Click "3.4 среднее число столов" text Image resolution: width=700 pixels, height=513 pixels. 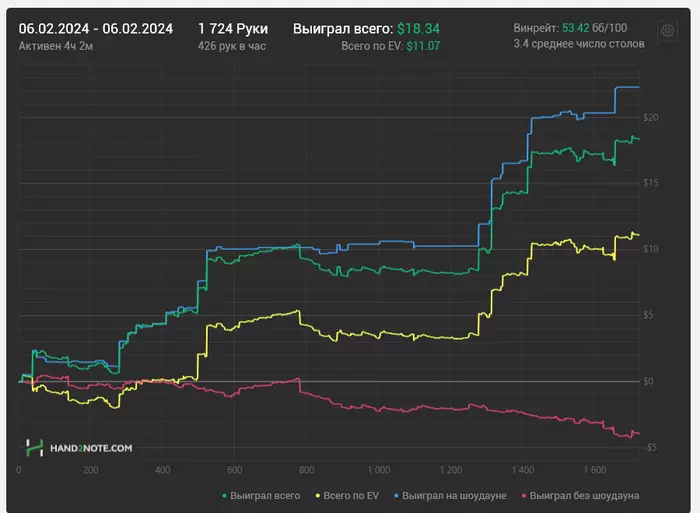(x=579, y=44)
